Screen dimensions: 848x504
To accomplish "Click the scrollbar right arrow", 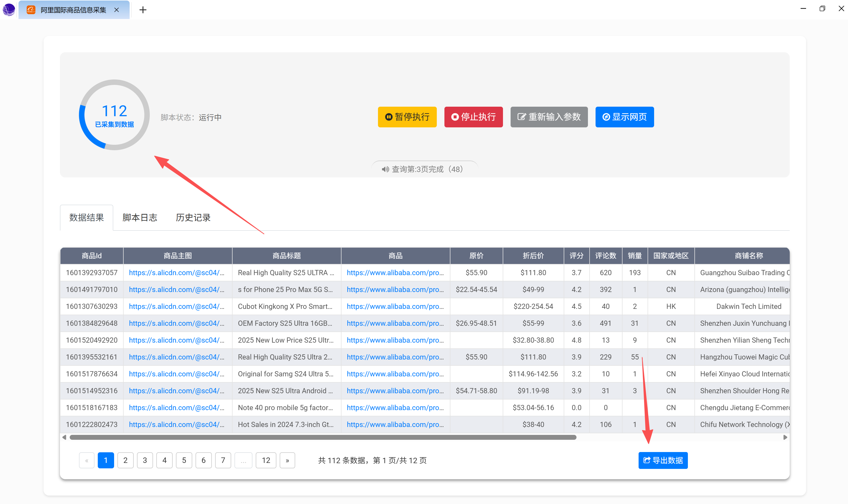I will (785, 437).
